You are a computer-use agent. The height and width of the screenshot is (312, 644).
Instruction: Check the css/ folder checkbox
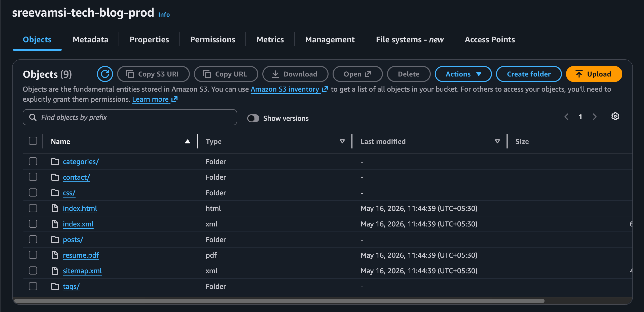click(33, 192)
